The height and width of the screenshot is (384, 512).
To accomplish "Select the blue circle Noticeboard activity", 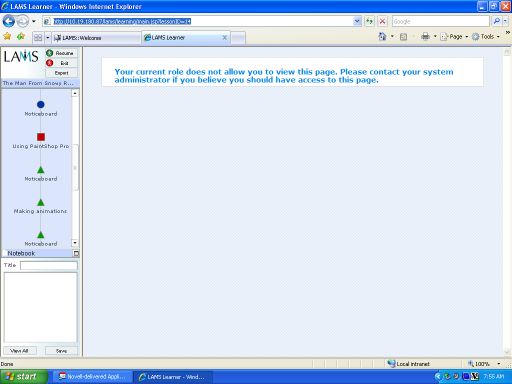I will pyautogui.click(x=41, y=105).
